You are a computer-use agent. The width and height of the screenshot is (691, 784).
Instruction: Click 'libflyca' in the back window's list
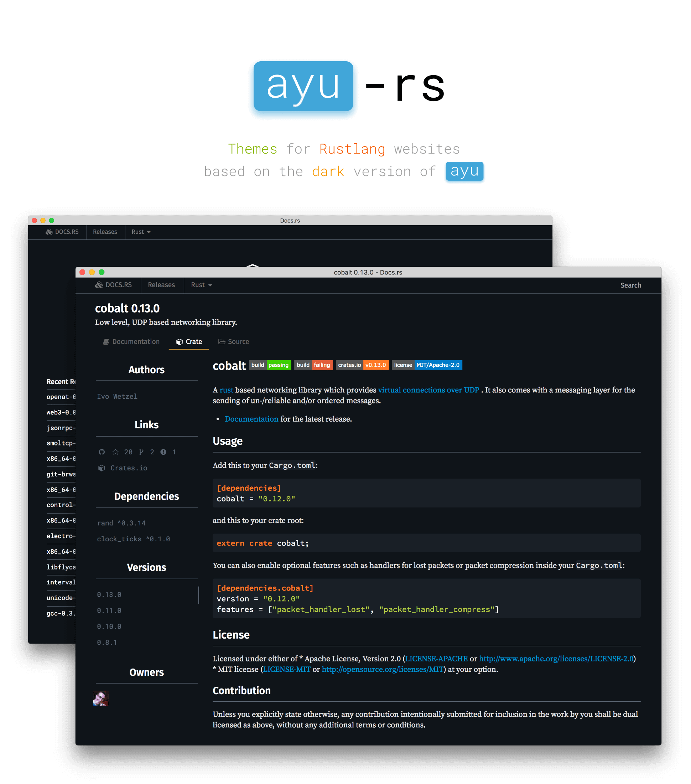tap(61, 567)
